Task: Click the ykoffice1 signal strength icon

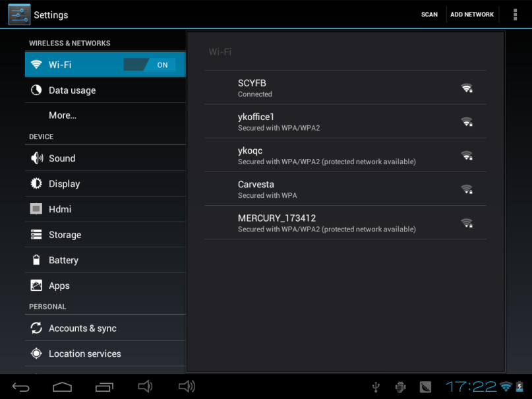Action: 467,121
